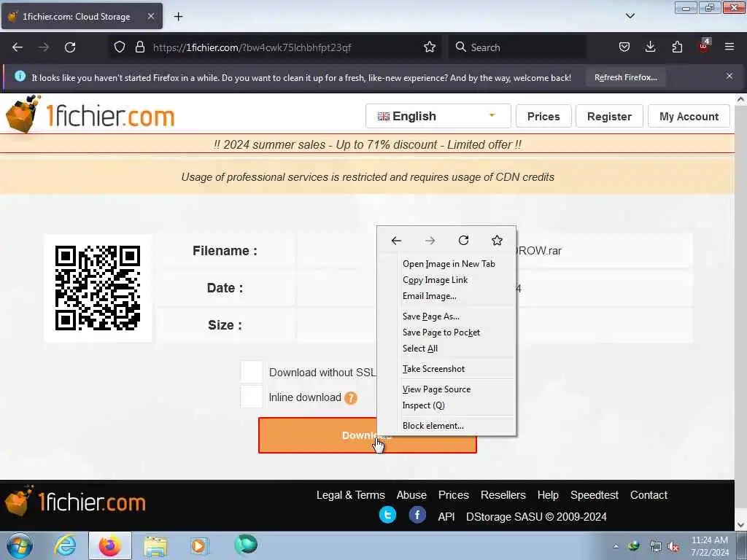Click the Twitter icon in footer
This screenshot has width=747, height=560.
pos(388,516)
